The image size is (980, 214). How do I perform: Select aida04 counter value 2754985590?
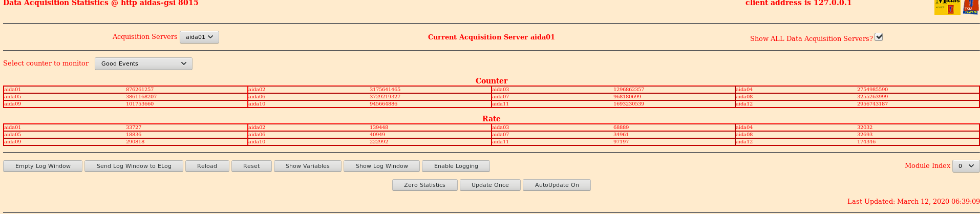click(872, 90)
